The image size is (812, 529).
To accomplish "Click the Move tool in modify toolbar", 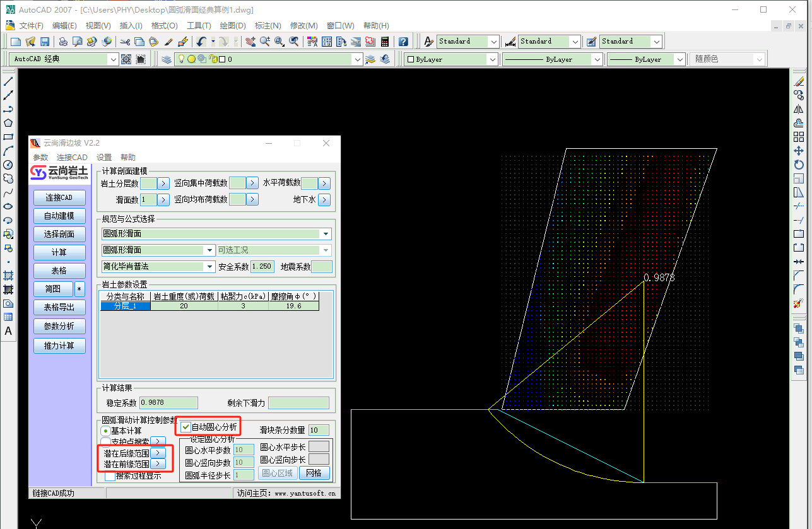I will tap(798, 151).
